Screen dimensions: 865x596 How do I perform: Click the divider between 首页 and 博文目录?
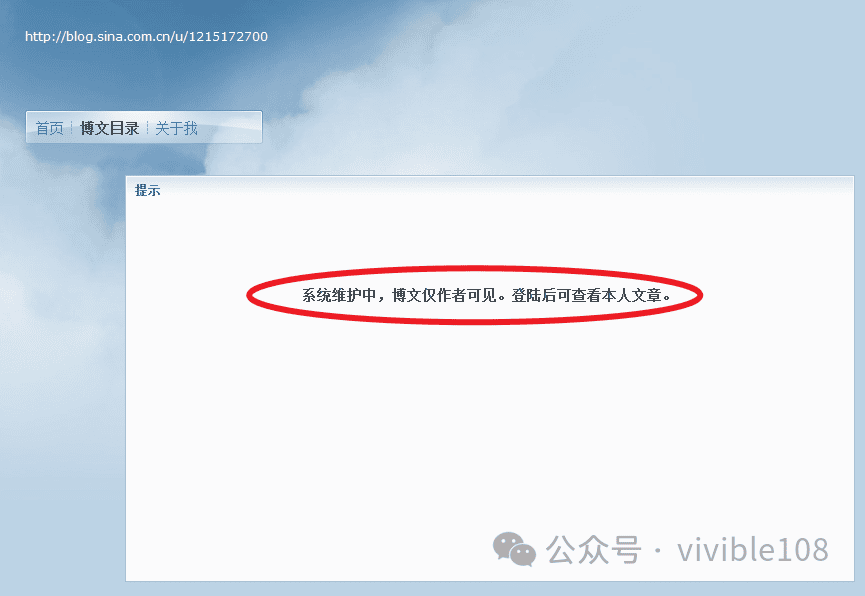72,128
